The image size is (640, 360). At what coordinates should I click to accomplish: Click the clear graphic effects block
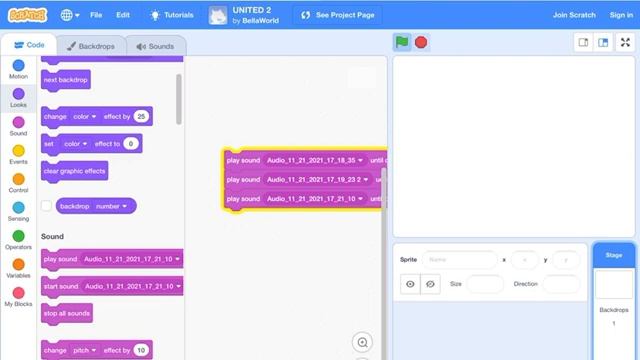[74, 171]
